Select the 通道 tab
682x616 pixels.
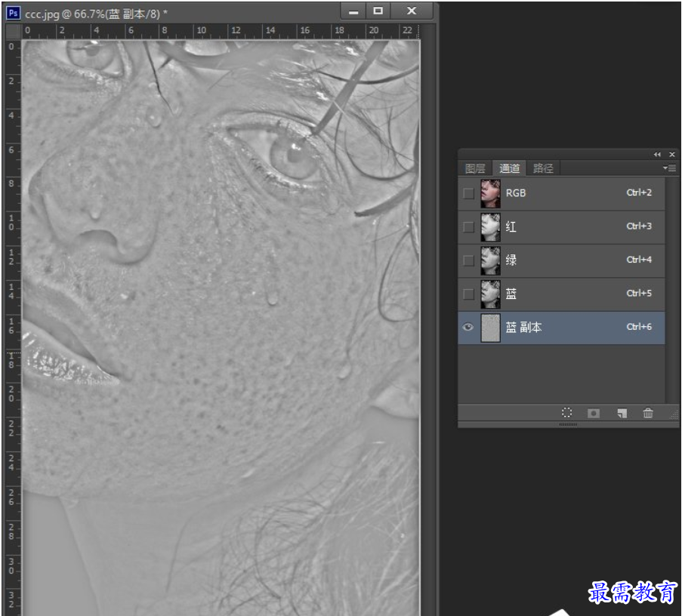[x=509, y=168]
